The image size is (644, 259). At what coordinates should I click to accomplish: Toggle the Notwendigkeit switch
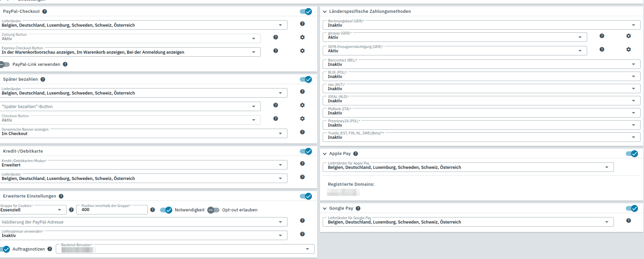pos(166,210)
